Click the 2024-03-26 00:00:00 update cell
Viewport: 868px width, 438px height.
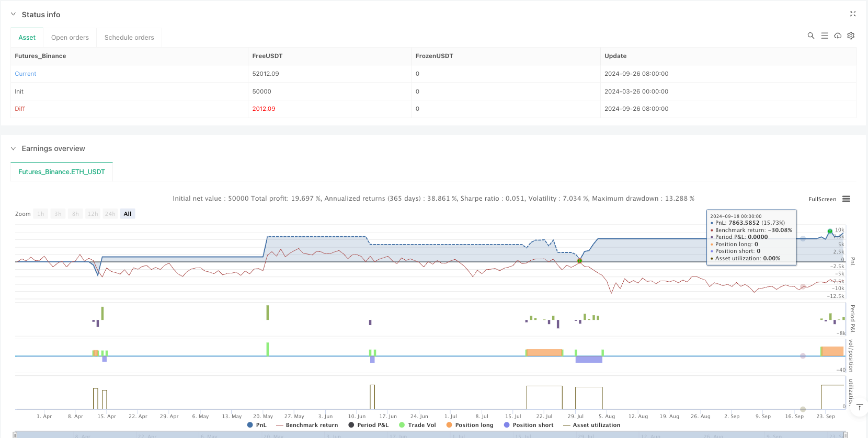(636, 91)
